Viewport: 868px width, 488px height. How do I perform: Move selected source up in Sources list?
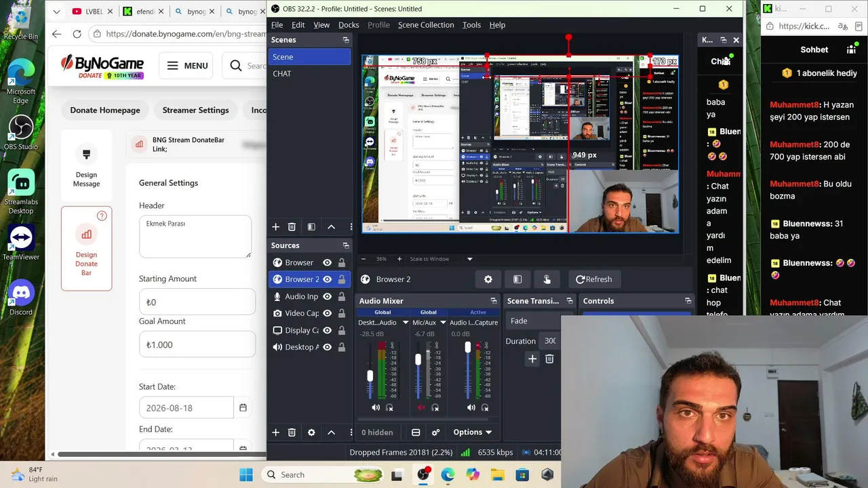tap(331, 432)
